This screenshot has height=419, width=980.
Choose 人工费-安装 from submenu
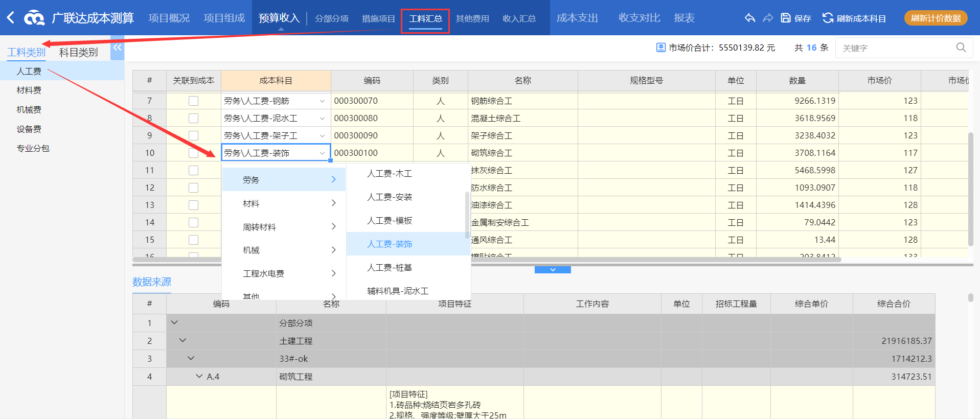[408, 197]
